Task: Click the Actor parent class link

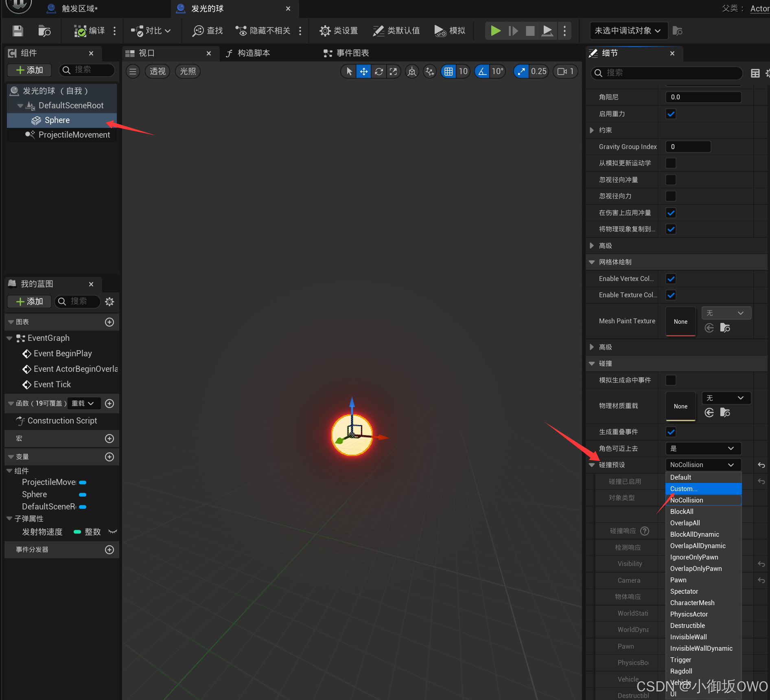Action: [x=759, y=9]
